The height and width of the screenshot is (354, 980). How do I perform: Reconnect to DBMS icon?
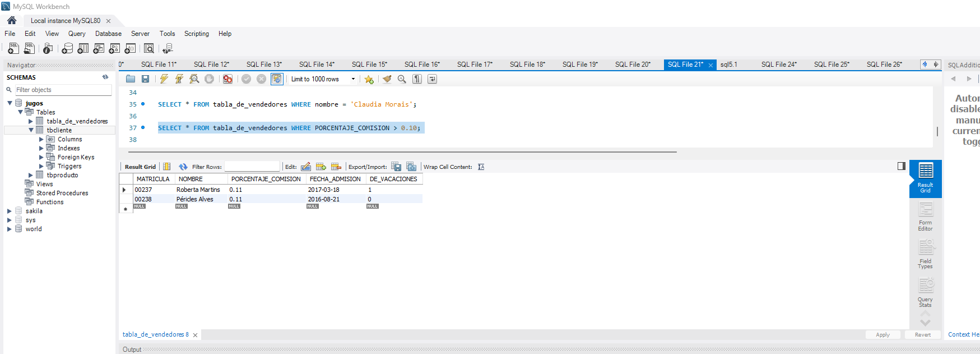[x=168, y=48]
